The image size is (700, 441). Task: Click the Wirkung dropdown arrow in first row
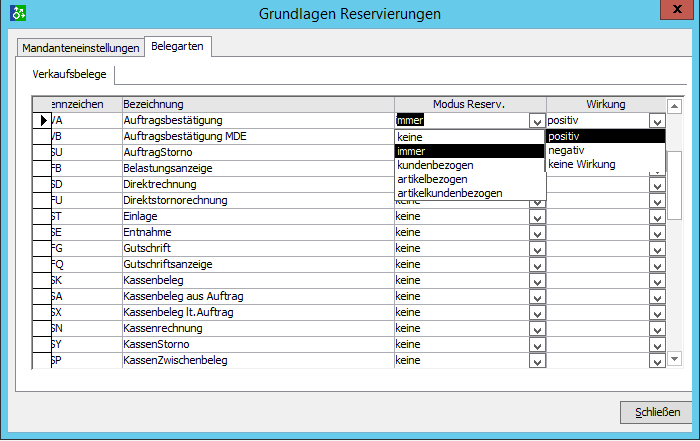pos(656,121)
